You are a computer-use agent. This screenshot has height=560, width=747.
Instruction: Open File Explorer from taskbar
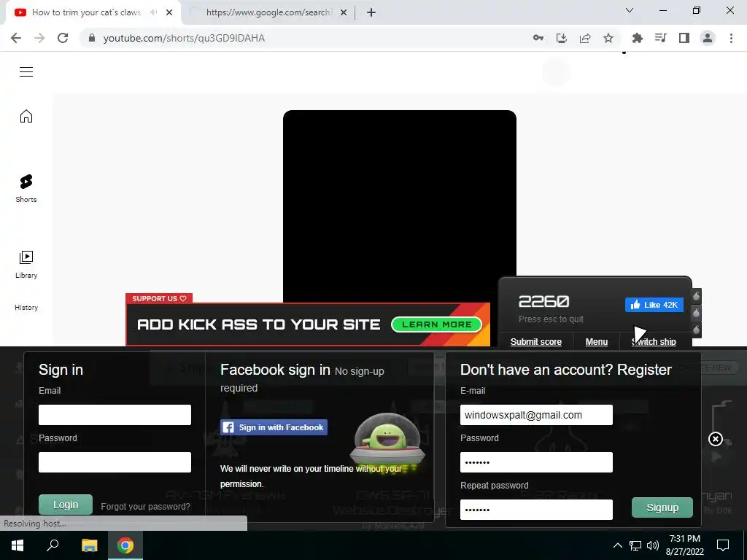(x=89, y=545)
